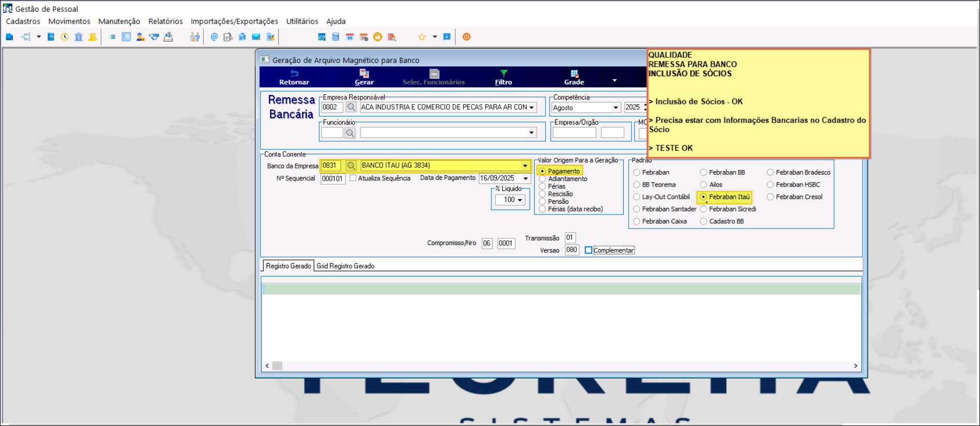Switch to Grid Registro Gerado tab
The image size is (980, 426).
pos(345,266)
